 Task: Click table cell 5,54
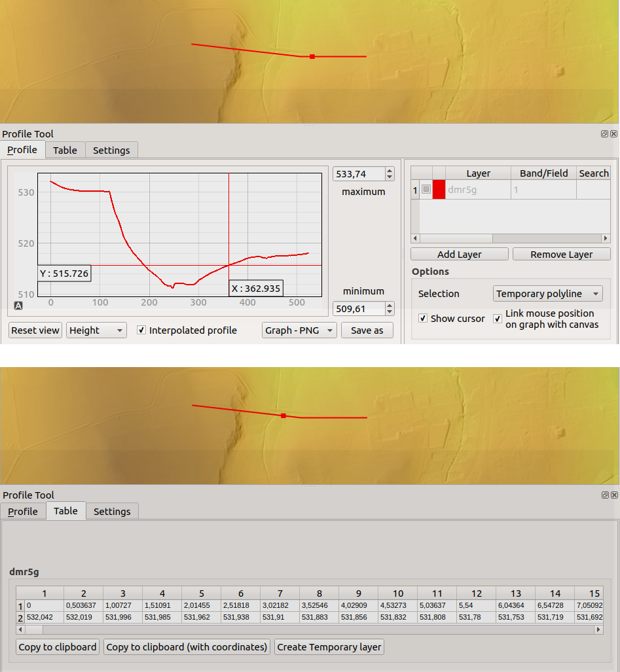[x=477, y=605]
